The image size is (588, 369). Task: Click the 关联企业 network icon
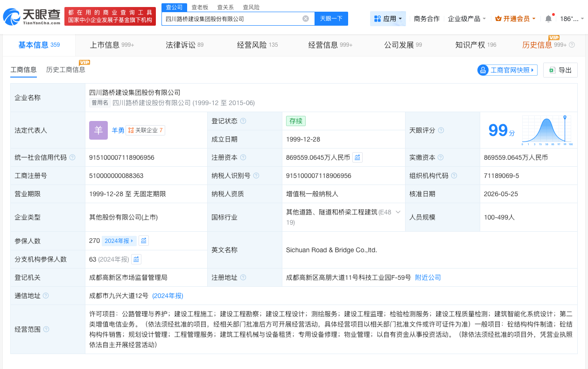(x=131, y=130)
